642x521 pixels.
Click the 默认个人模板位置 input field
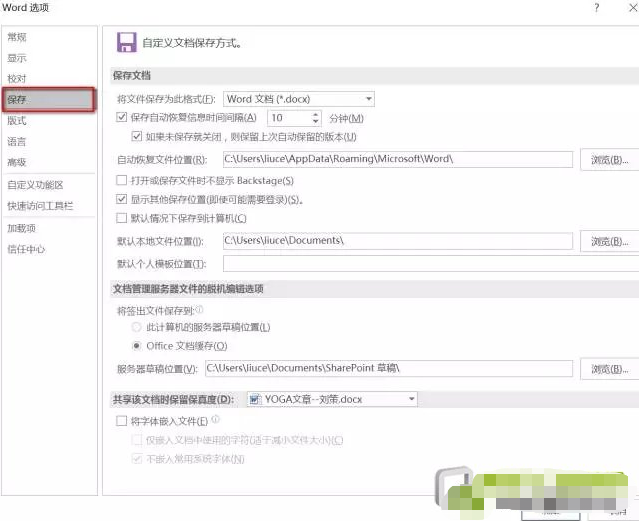click(x=431, y=264)
